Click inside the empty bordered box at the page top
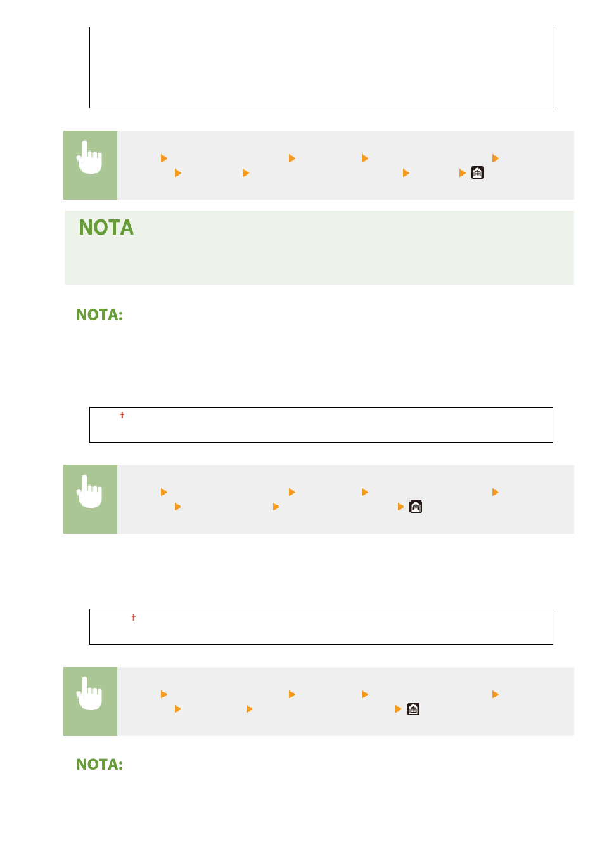The height and width of the screenshot is (868, 602). point(321,70)
